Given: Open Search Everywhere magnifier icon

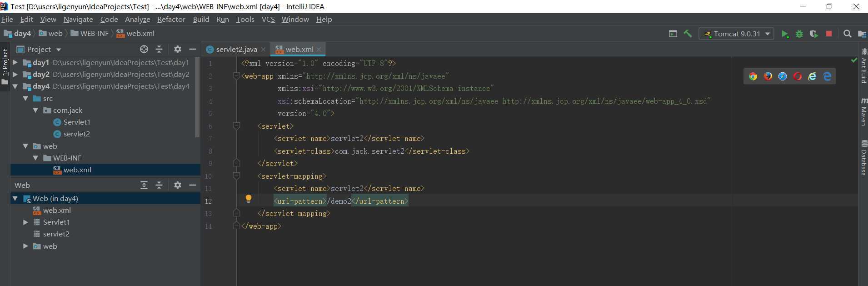Looking at the screenshot, I should (x=847, y=34).
